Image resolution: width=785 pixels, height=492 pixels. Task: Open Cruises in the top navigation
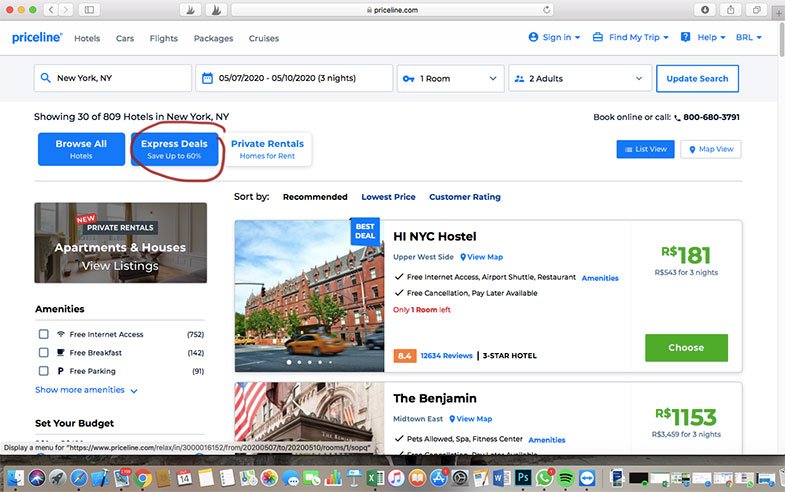[264, 38]
